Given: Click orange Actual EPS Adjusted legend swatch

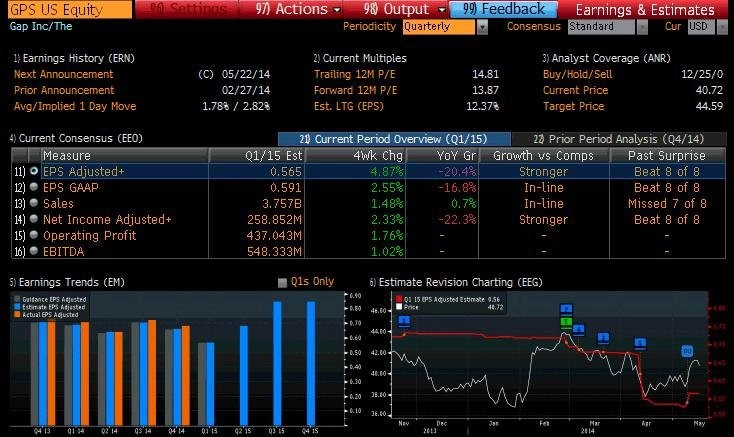Looking at the screenshot, I should click(x=17, y=315).
